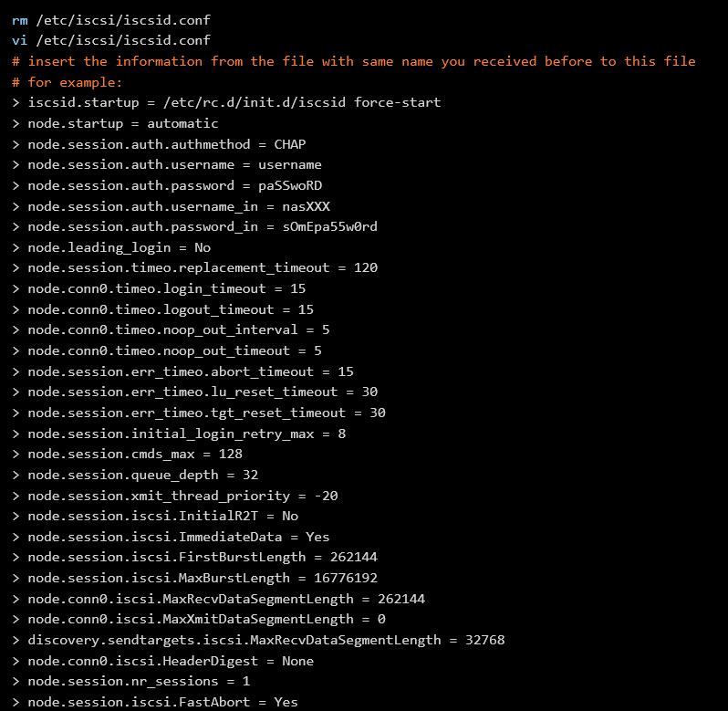The height and width of the screenshot is (711, 728).
Task: Click the nasXXX username_in value
Action: (306, 206)
